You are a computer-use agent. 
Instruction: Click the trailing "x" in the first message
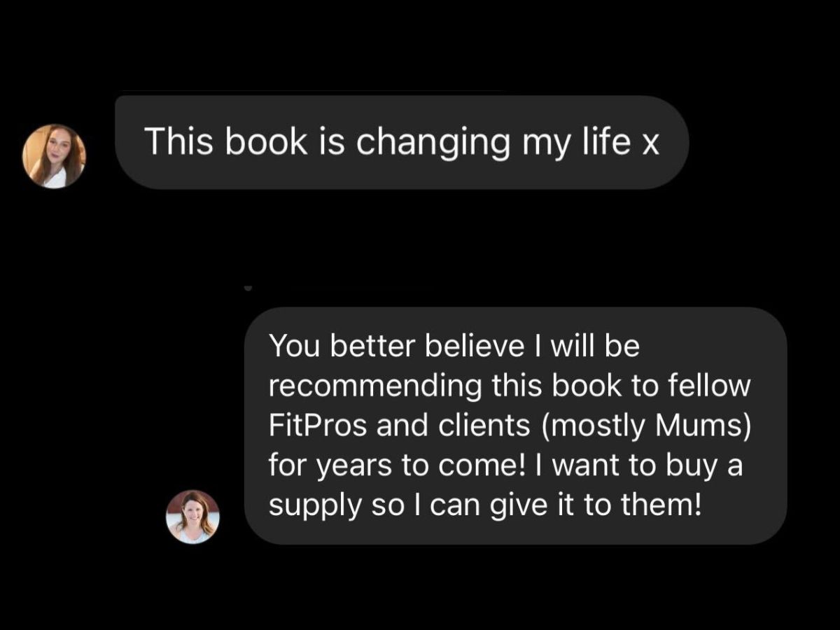(650, 144)
